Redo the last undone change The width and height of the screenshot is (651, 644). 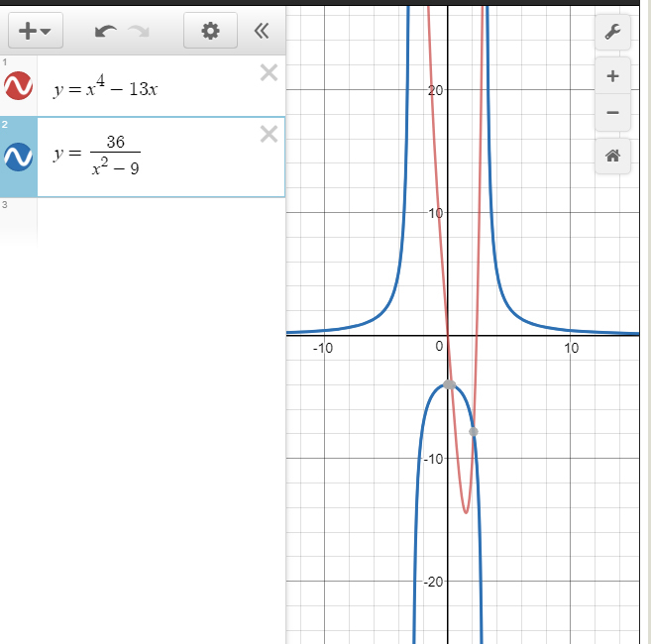coord(139,31)
